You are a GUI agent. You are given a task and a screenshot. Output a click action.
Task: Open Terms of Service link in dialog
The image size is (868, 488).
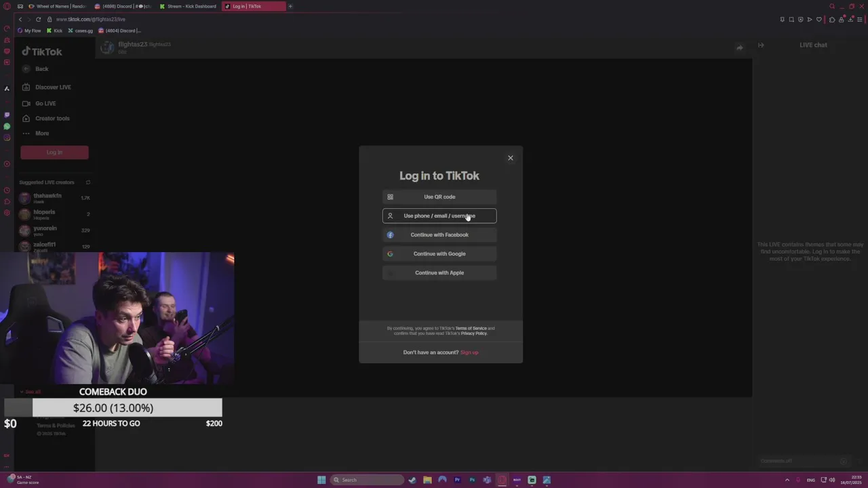tap(471, 328)
